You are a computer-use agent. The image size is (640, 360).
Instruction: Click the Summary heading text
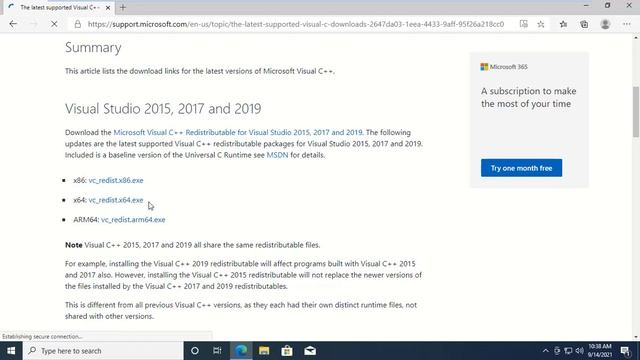93,47
